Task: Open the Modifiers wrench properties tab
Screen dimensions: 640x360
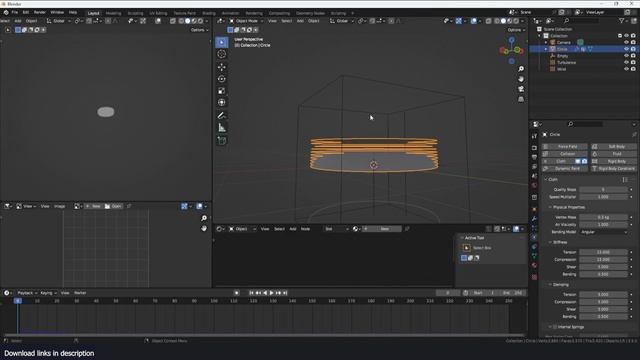Action: [x=534, y=219]
